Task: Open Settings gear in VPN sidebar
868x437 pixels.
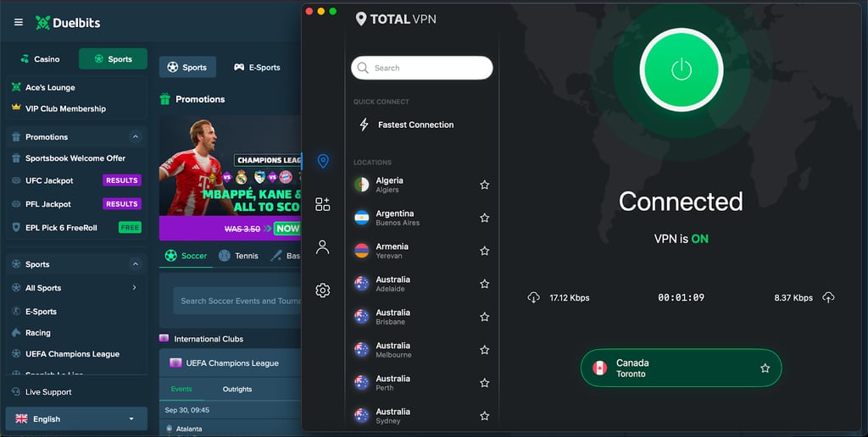Action: [323, 290]
